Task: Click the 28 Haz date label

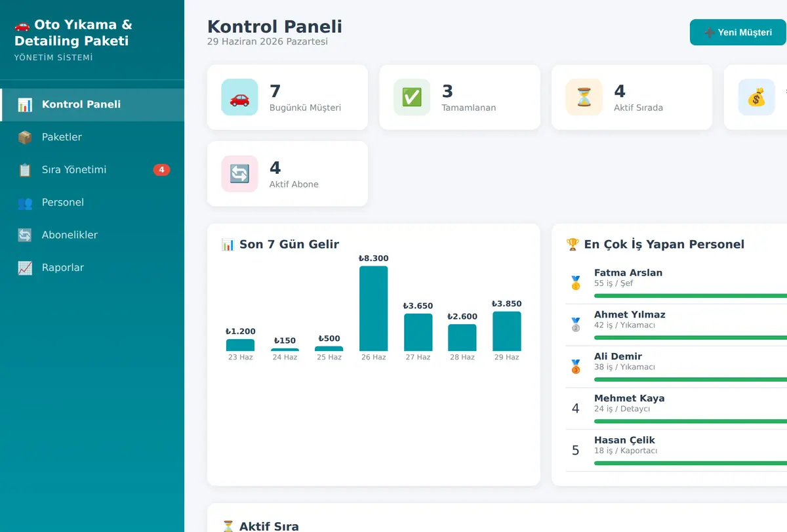Action: (462, 358)
